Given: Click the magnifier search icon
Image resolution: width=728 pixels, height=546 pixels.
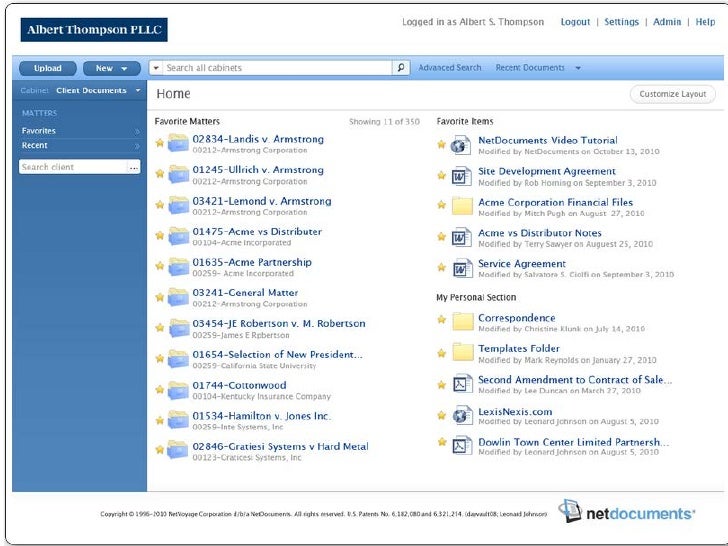Looking at the screenshot, I should tap(401, 68).
